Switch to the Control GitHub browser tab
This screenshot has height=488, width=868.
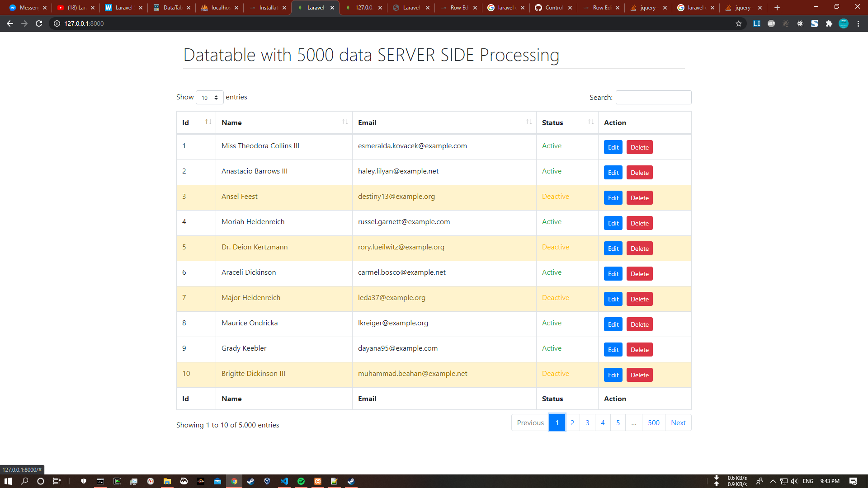pyautogui.click(x=553, y=8)
